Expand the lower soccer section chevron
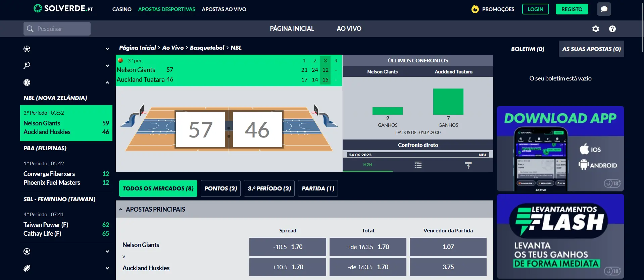The height and width of the screenshot is (280, 644). pos(107,251)
